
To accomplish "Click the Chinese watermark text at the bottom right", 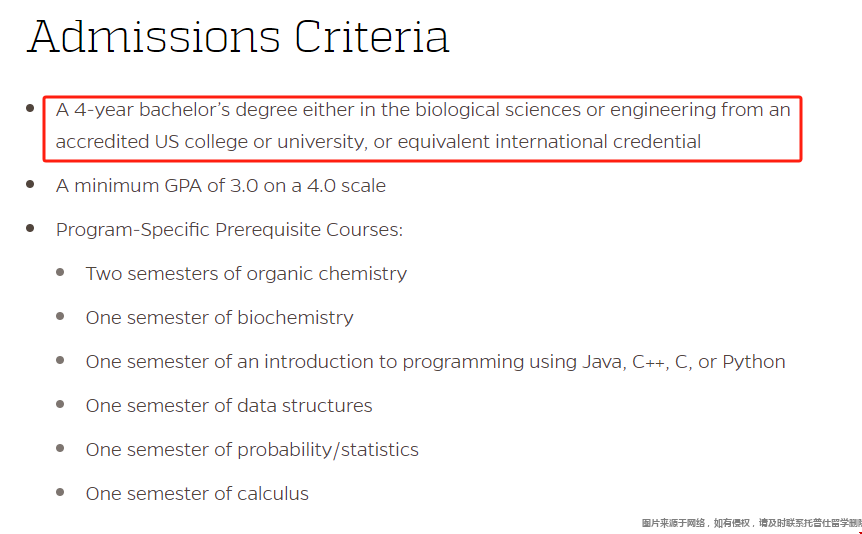I will click(x=752, y=523).
